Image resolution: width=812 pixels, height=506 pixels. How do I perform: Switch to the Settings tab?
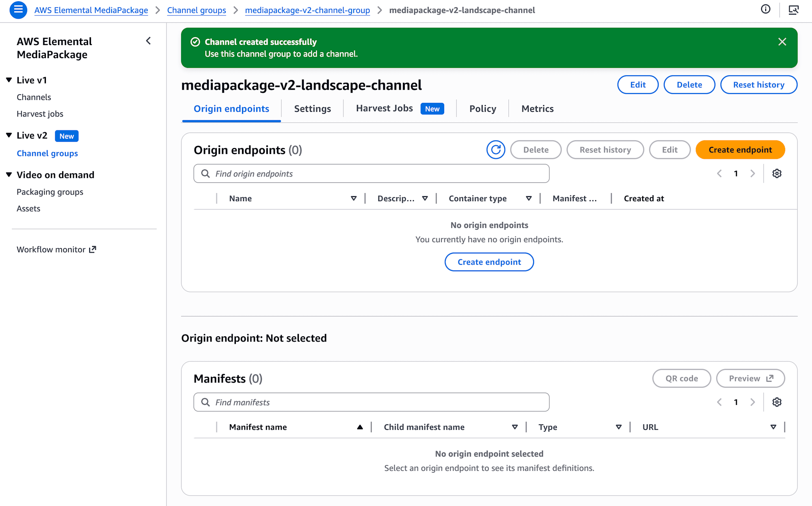(312, 109)
